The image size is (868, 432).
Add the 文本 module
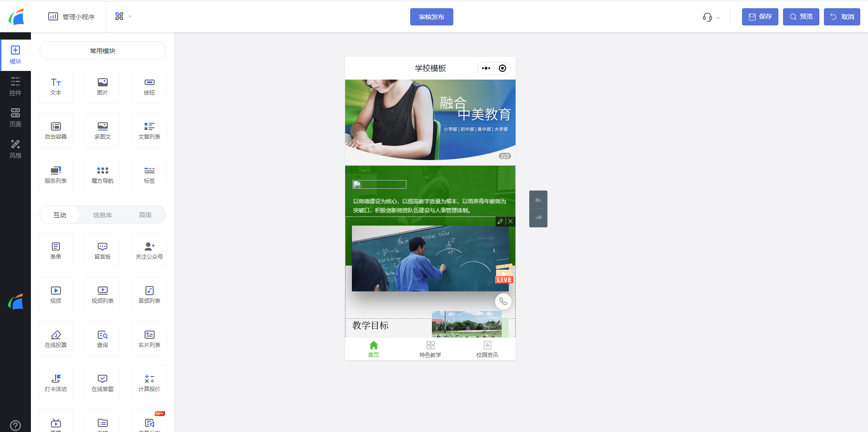click(56, 86)
